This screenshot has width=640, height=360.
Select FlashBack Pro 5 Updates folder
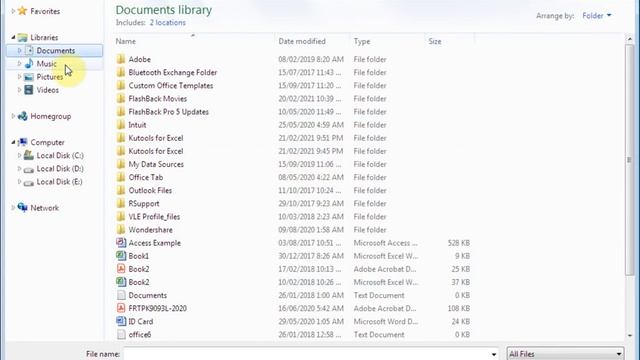click(169, 111)
